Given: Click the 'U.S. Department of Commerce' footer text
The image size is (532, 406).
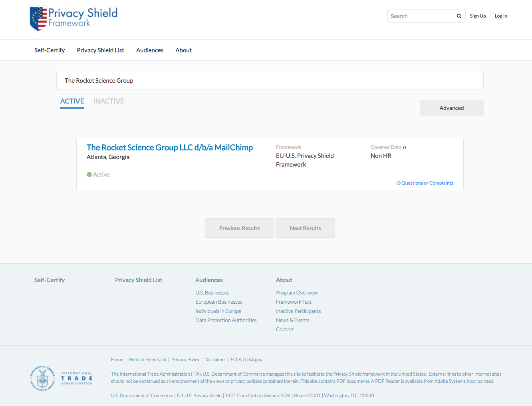Looking at the screenshot, I should 142,396.
